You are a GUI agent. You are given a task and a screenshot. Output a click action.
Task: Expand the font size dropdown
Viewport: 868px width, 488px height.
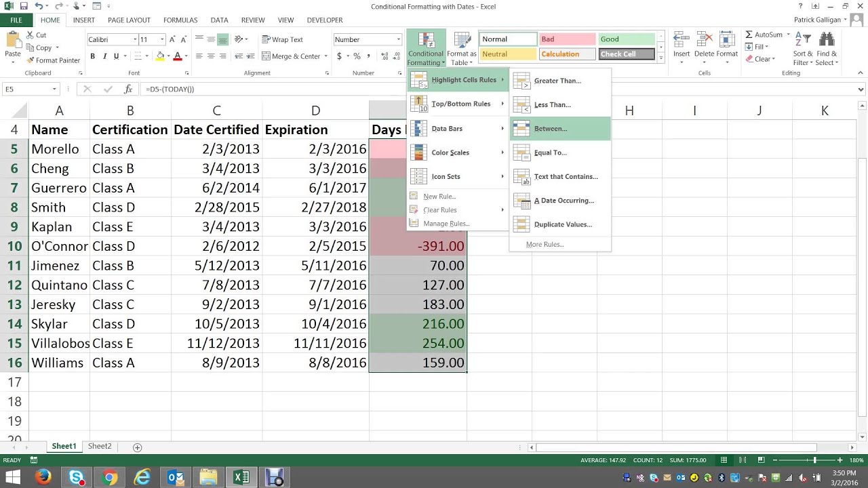pyautogui.click(x=161, y=39)
